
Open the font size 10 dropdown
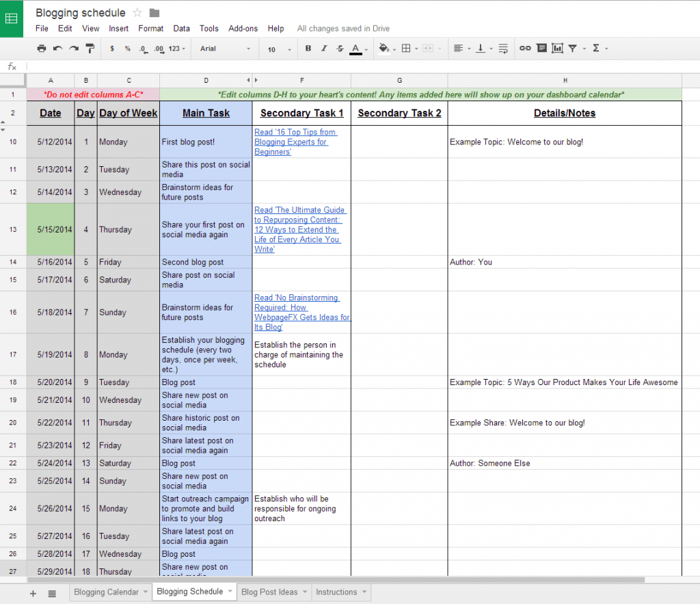click(x=279, y=49)
